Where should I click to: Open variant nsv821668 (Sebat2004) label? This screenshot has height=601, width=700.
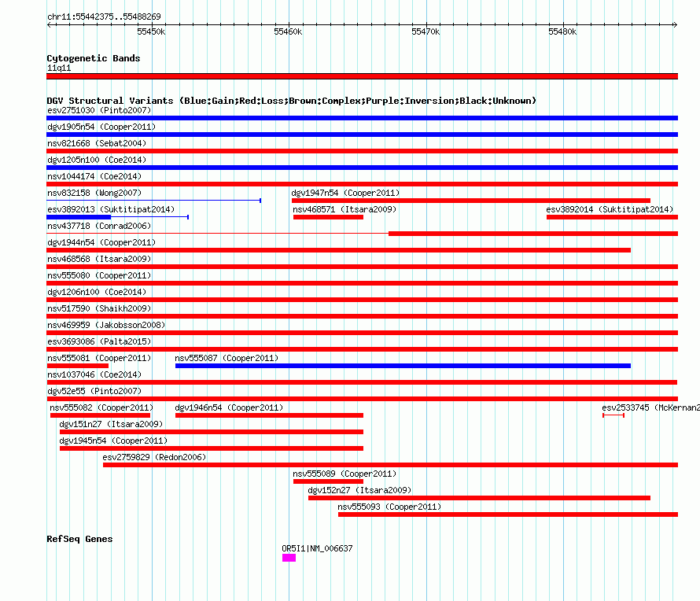pos(97,143)
